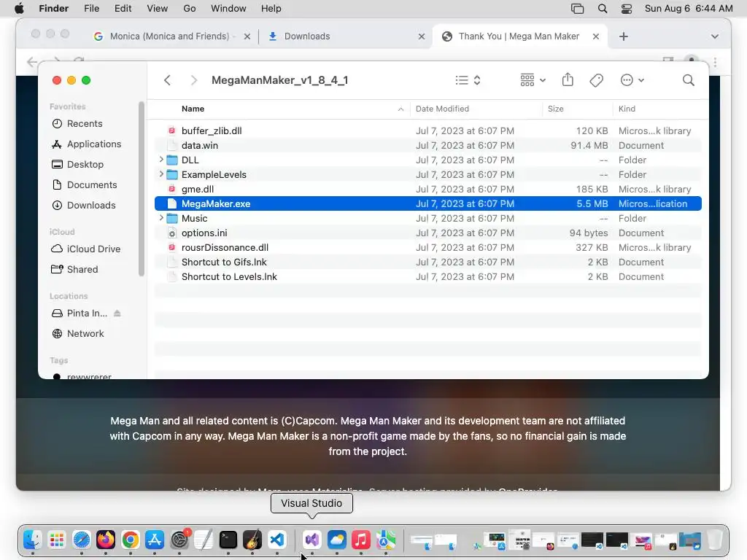Sort files by Kind column
The image size is (747, 560).
click(627, 109)
